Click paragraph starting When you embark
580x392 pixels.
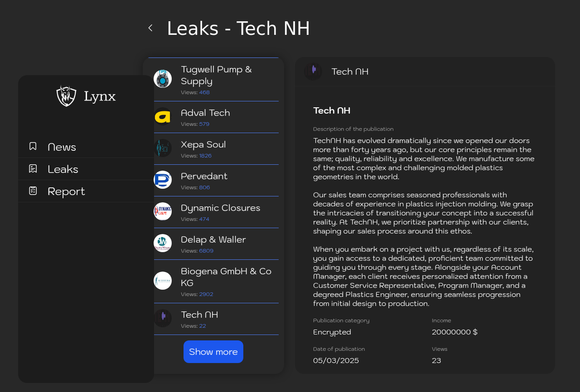(x=423, y=276)
